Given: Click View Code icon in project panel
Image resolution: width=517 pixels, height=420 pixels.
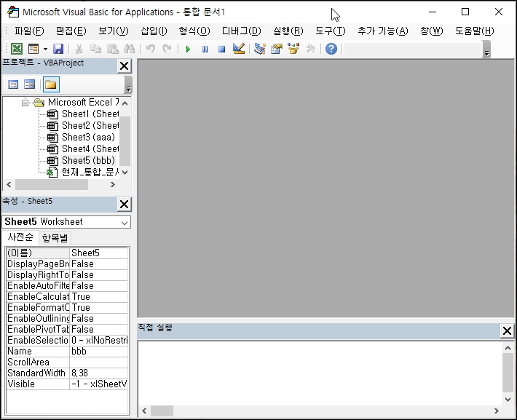Looking at the screenshot, I should (x=13, y=84).
